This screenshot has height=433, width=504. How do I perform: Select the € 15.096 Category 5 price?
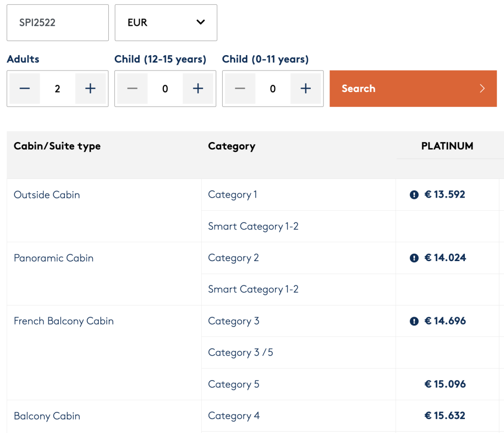[445, 384]
